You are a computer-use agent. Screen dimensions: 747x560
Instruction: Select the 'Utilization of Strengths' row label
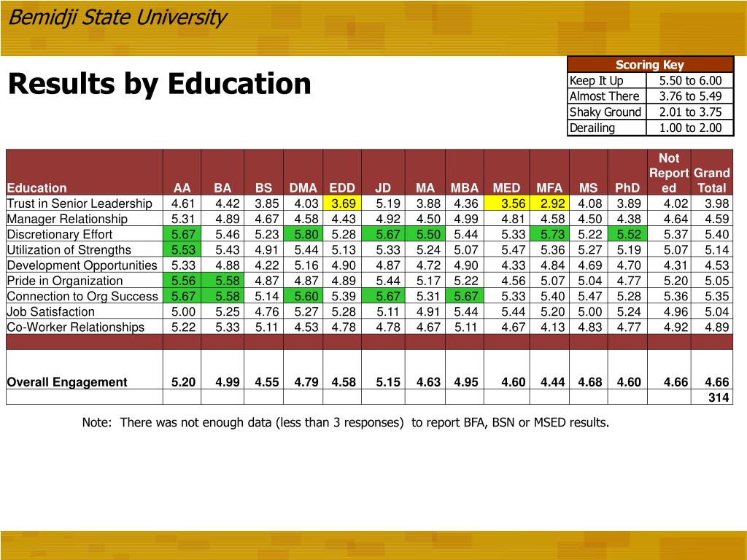(69, 250)
